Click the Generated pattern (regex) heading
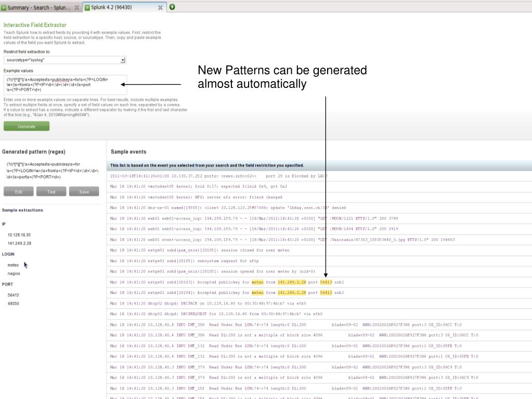The height and width of the screenshot is (399, 532). click(34, 152)
